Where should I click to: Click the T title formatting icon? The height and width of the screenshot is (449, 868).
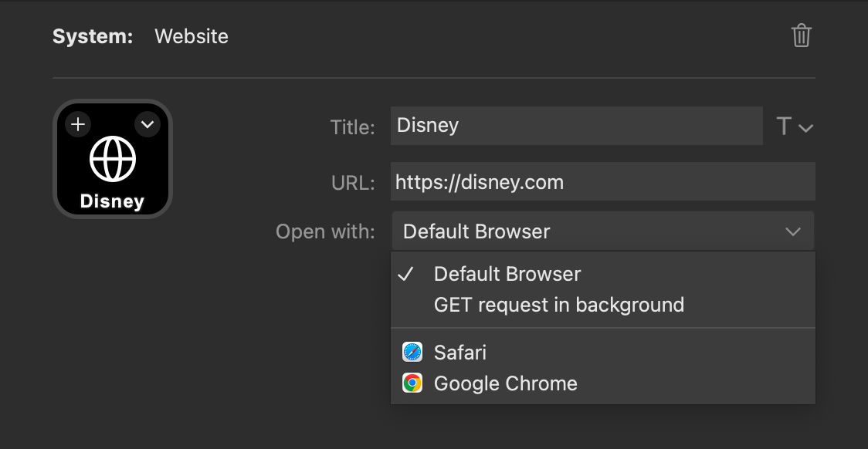pos(783,127)
